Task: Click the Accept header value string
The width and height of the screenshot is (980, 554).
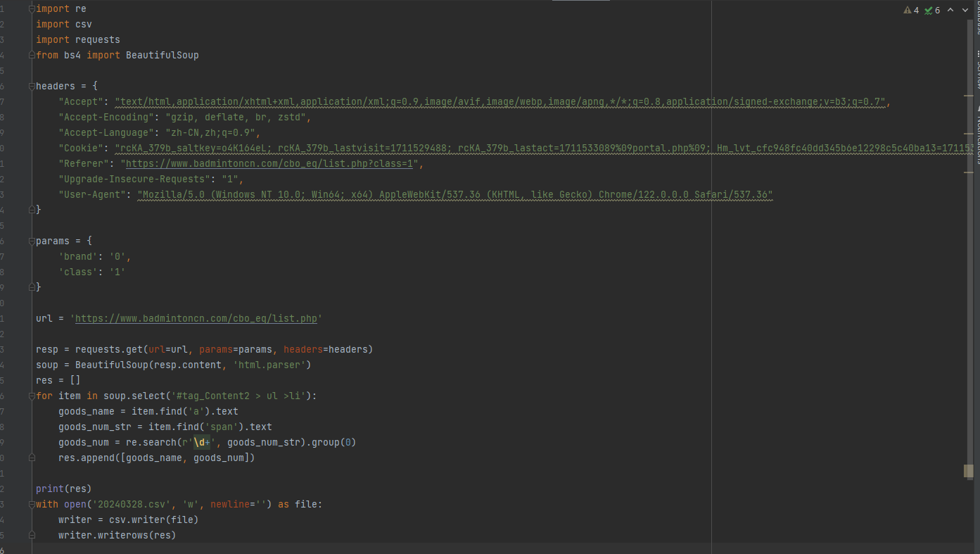Action: pos(500,101)
